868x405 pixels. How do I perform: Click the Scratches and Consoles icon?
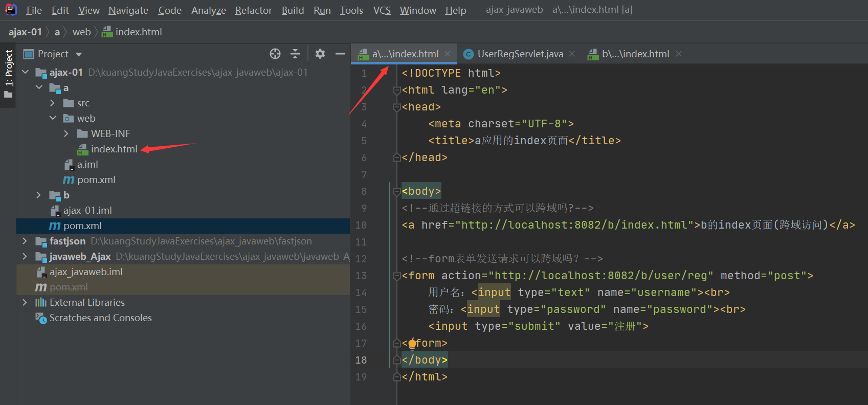(x=41, y=318)
